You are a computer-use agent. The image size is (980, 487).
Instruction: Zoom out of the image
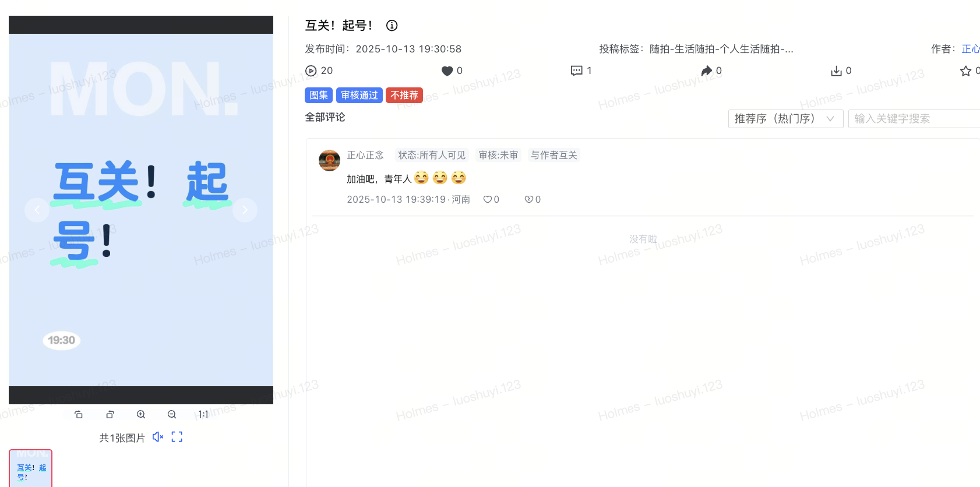tap(172, 414)
